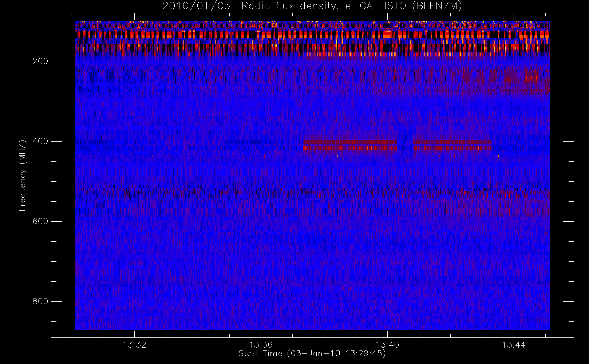Viewport: 589px width, 364px height.
Task: Click the '13:32' time tick label
Action: pos(134,345)
